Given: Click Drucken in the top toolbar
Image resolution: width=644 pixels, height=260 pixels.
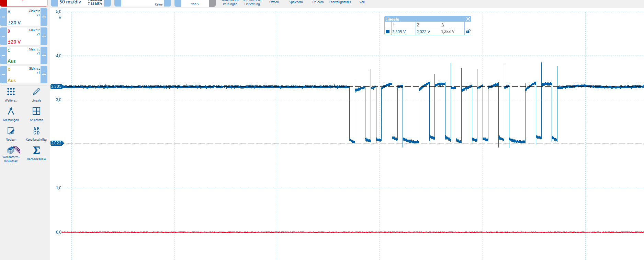Looking at the screenshot, I should pyautogui.click(x=318, y=2).
